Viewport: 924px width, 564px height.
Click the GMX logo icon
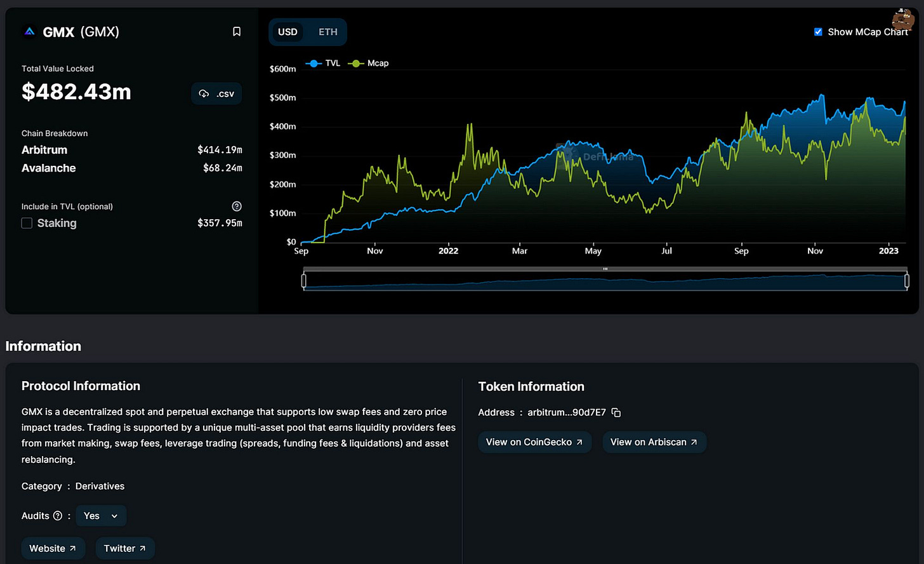[29, 32]
